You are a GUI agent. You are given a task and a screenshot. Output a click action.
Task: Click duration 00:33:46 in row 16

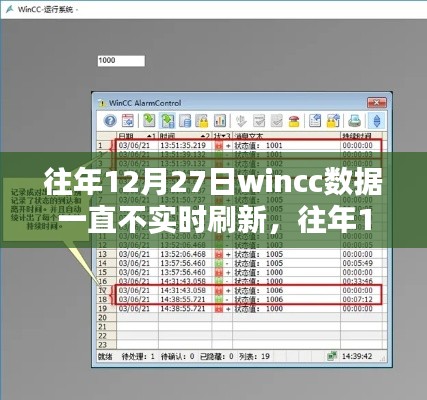(x=357, y=281)
